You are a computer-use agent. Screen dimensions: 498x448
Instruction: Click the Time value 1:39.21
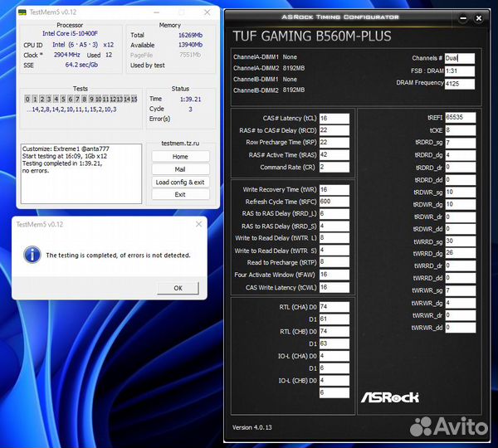(191, 99)
